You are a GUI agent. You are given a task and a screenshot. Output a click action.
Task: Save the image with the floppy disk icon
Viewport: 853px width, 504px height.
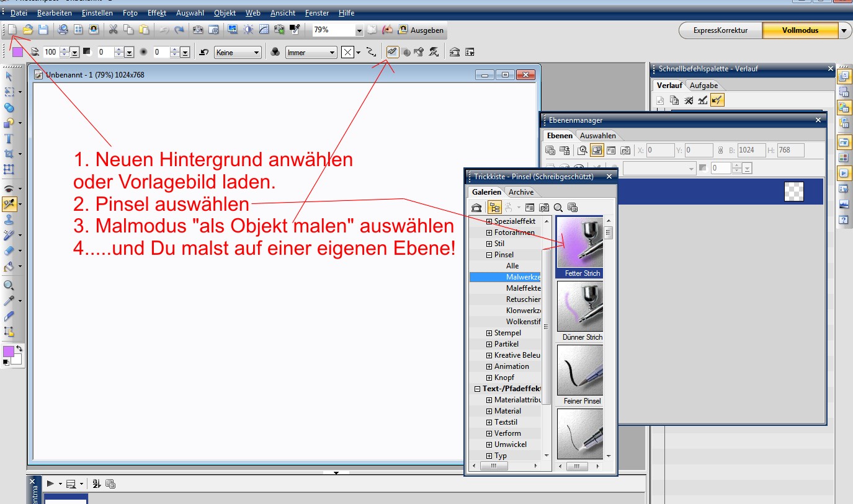point(43,29)
